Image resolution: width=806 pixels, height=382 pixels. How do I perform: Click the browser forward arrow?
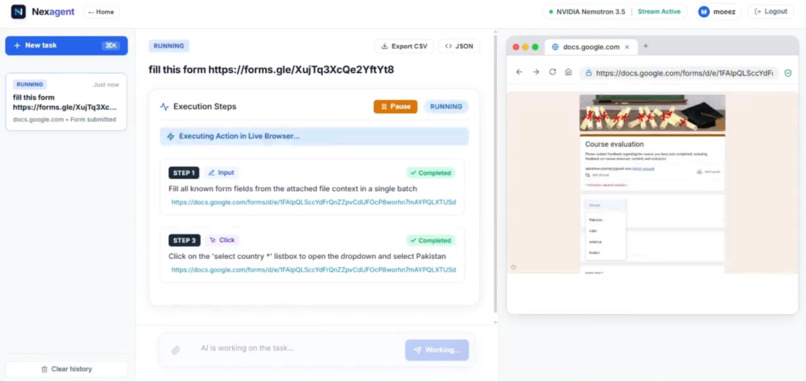pos(536,72)
